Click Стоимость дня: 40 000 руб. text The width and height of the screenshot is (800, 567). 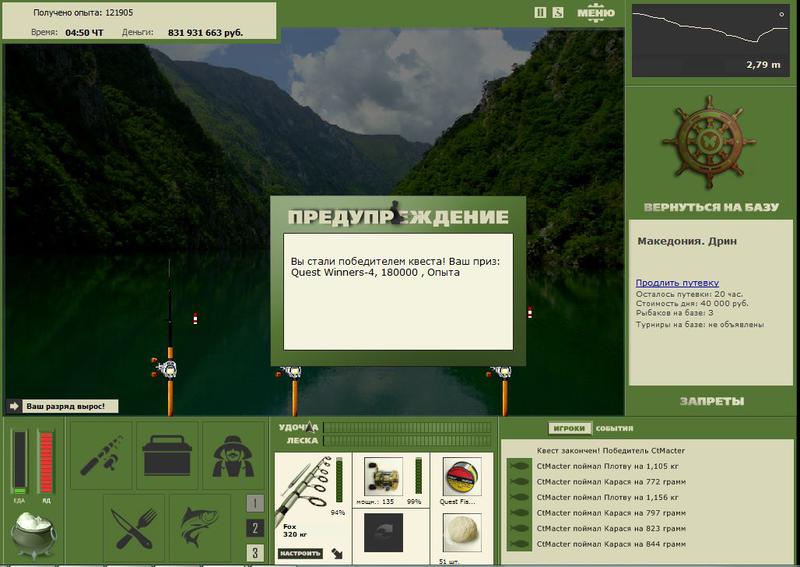(x=692, y=303)
